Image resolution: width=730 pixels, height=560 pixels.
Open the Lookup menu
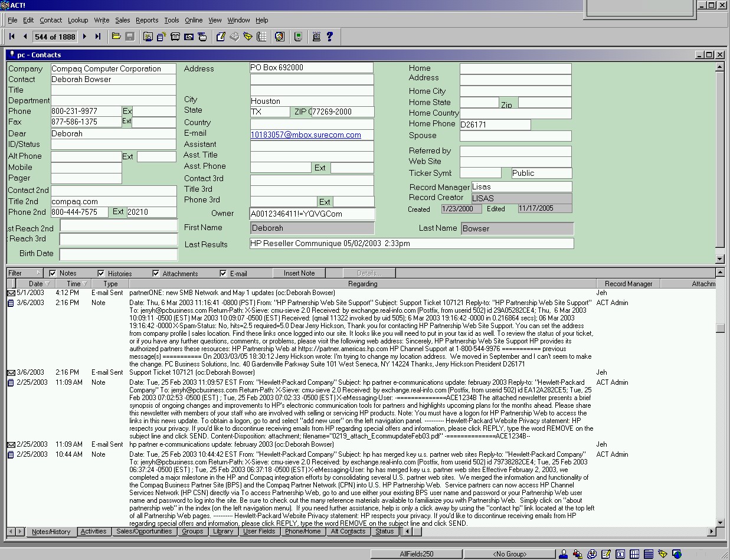click(x=78, y=20)
